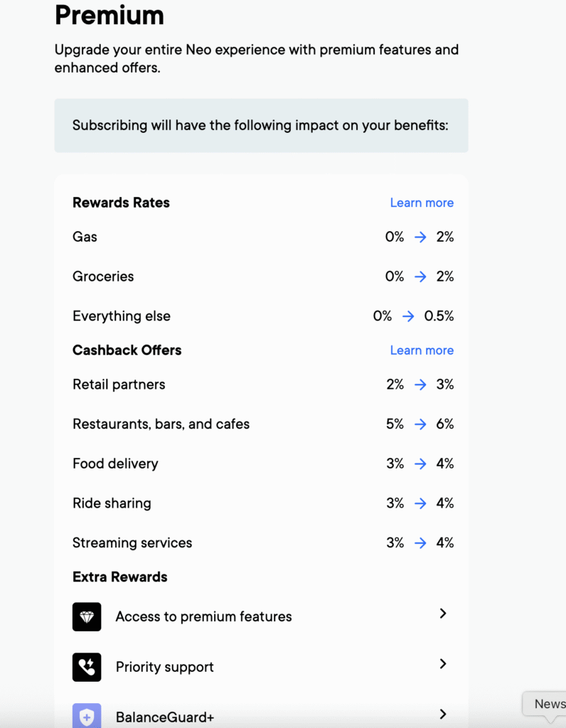
Task: Click the blue arrow beside Everything else
Action: (408, 316)
